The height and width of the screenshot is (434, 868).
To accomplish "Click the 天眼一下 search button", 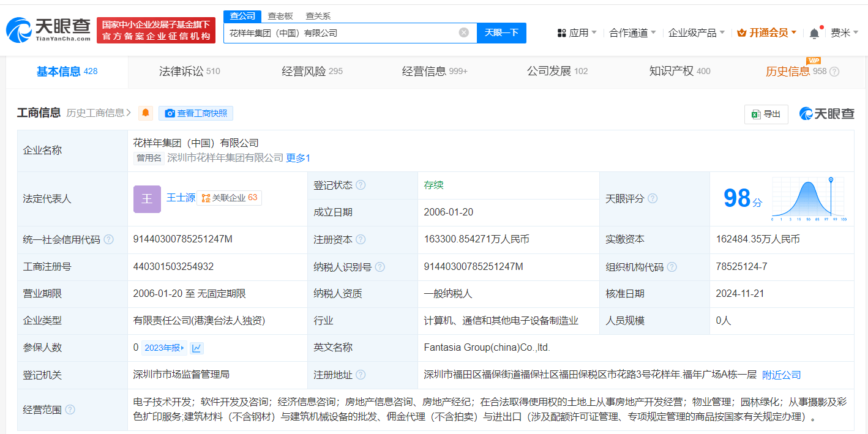I will 501,33.
